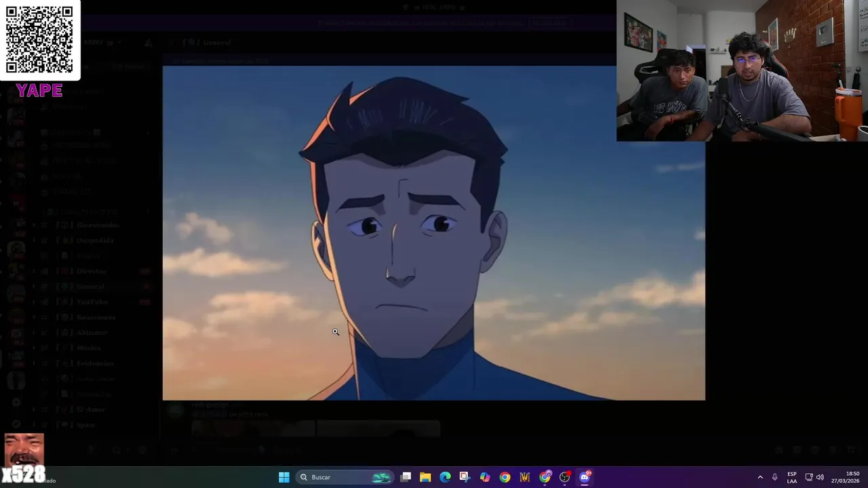The height and width of the screenshot is (488, 868).
Task: Click the Buscar search box in taskbar
Action: 346,477
